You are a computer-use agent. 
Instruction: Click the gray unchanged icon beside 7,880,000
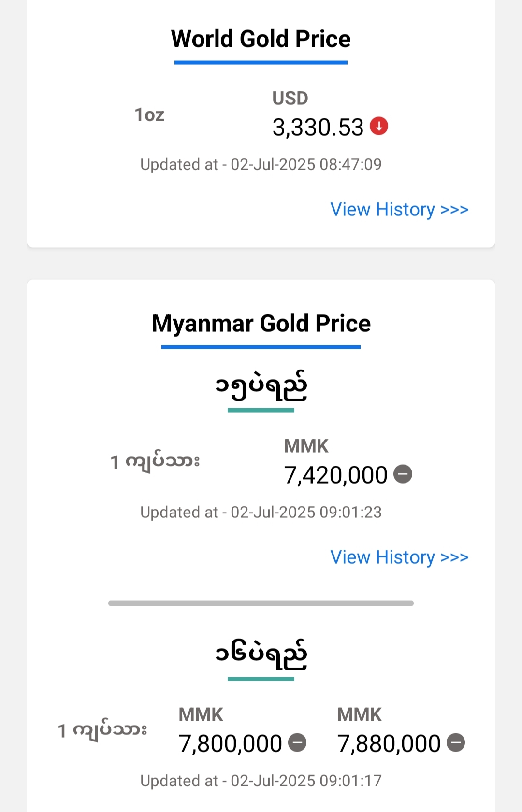pyautogui.click(x=456, y=742)
